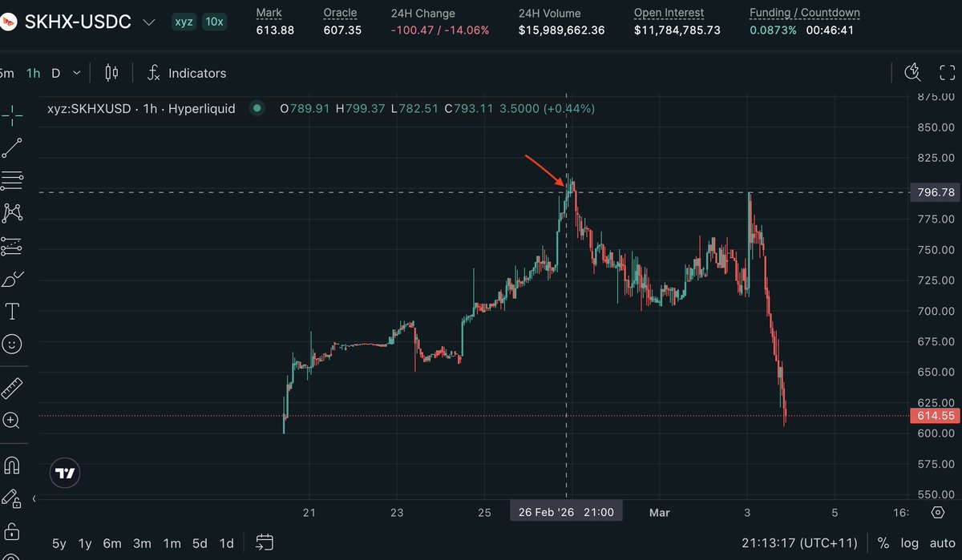Image resolution: width=962 pixels, height=560 pixels.
Task: Toggle auto scale mode
Action: pyautogui.click(x=941, y=543)
